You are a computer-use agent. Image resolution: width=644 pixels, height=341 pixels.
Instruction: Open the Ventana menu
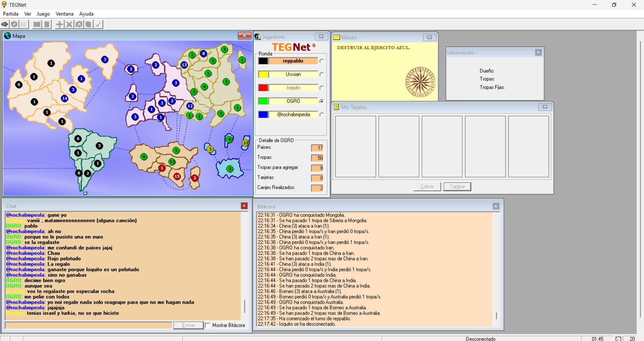[x=64, y=14]
